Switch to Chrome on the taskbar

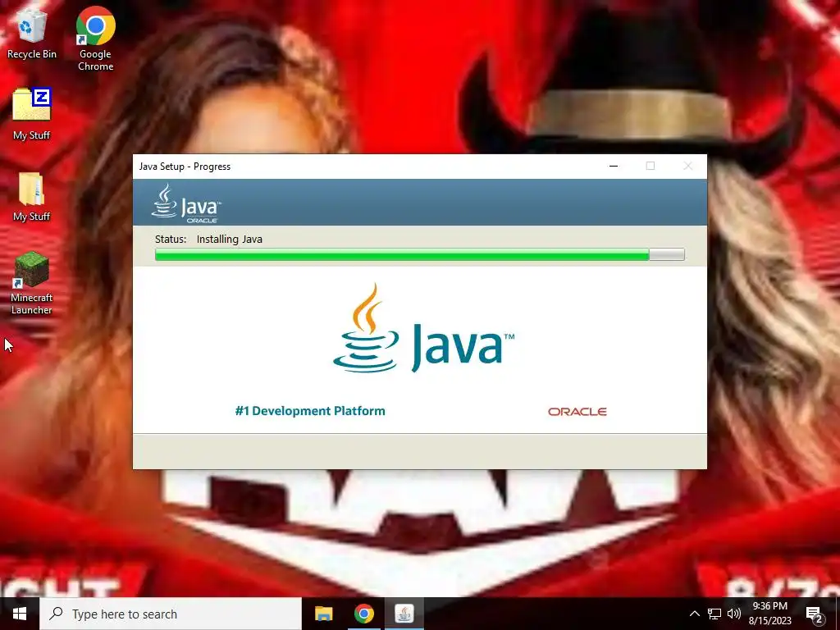[x=363, y=614]
